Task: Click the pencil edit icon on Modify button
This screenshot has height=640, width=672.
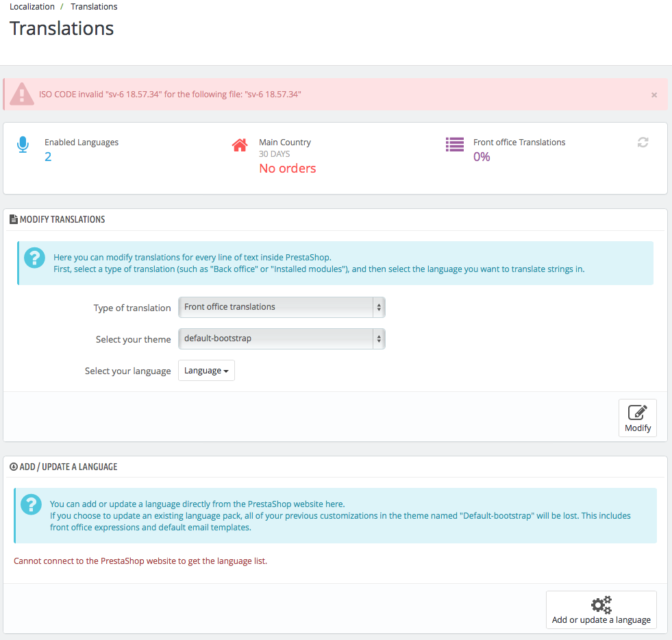Action: [x=637, y=412]
